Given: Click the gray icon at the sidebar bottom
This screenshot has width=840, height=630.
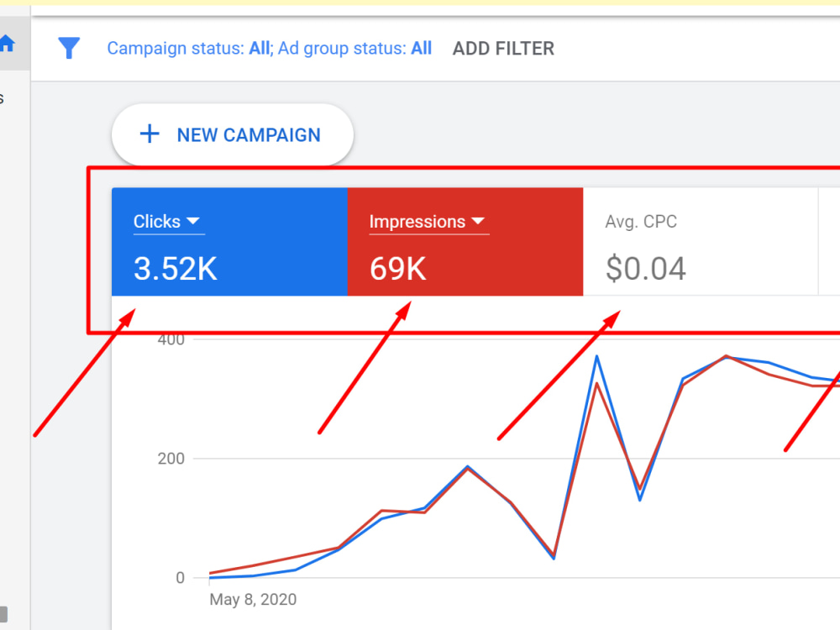Looking at the screenshot, I should [x=3, y=615].
